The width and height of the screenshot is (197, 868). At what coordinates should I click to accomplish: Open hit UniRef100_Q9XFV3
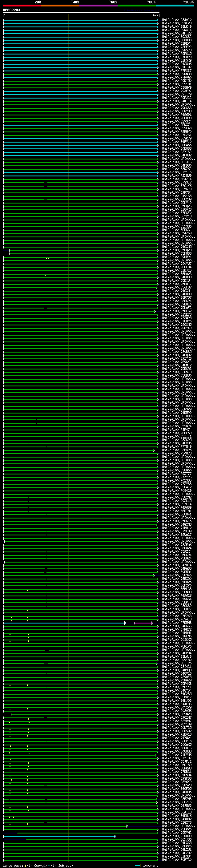point(177,23)
